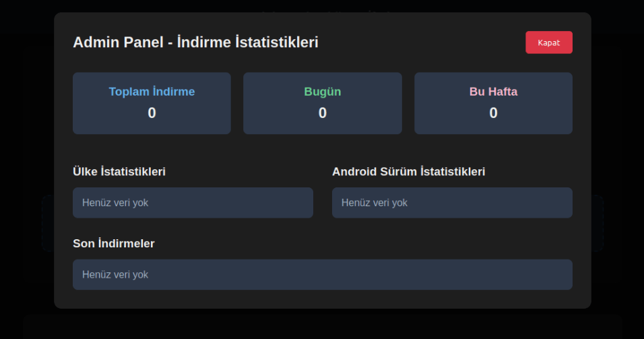Click 'Henüz veri yok' text under Ülke İstatistikleri
This screenshot has height=339, width=644.
coord(115,203)
